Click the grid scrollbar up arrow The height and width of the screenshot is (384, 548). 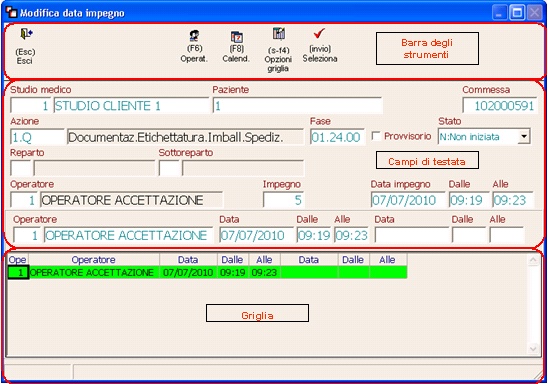click(x=533, y=260)
